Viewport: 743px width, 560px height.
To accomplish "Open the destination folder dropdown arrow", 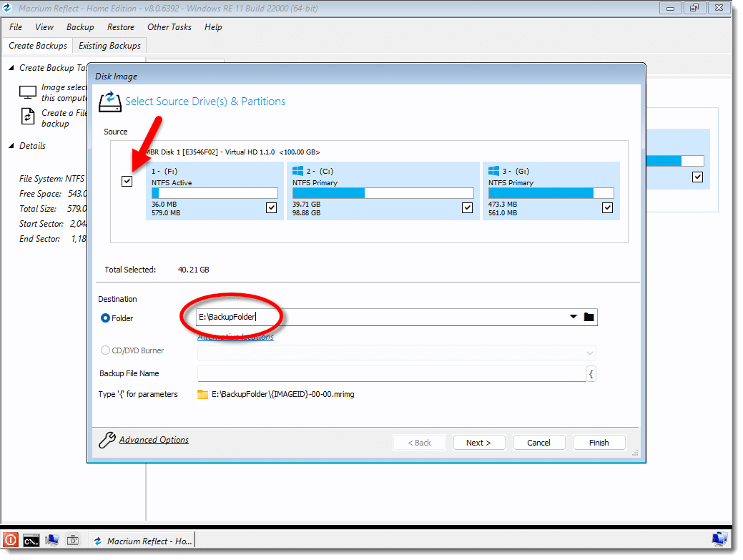I will click(x=574, y=318).
